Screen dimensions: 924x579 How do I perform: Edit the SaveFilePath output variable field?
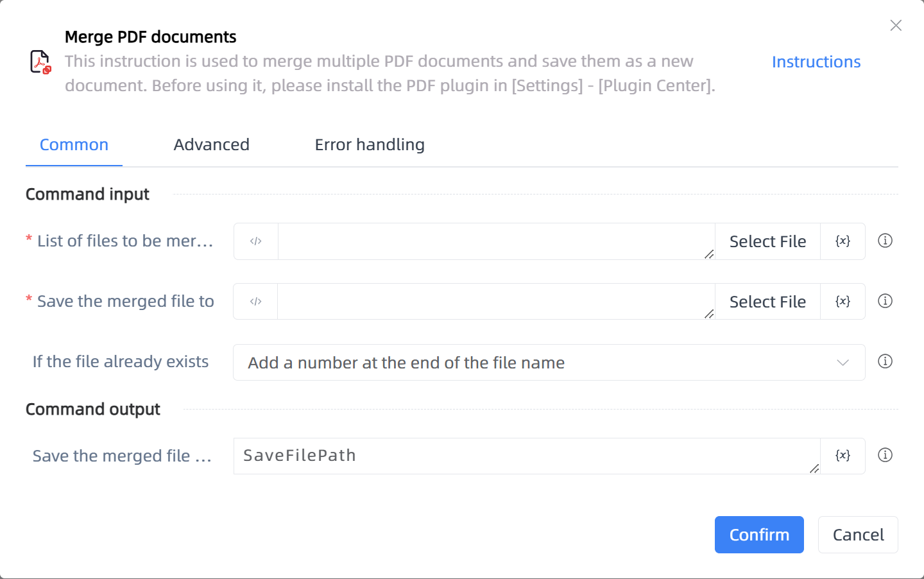point(527,456)
